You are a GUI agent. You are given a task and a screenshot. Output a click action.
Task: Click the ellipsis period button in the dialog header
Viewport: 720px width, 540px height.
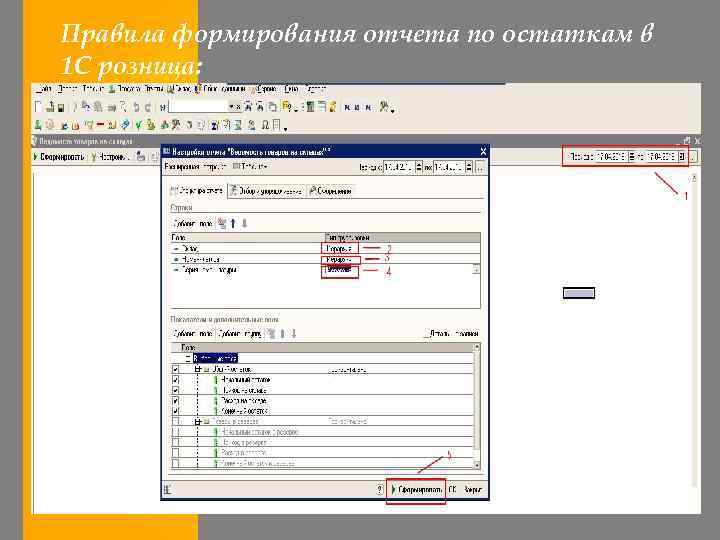pos(479,167)
